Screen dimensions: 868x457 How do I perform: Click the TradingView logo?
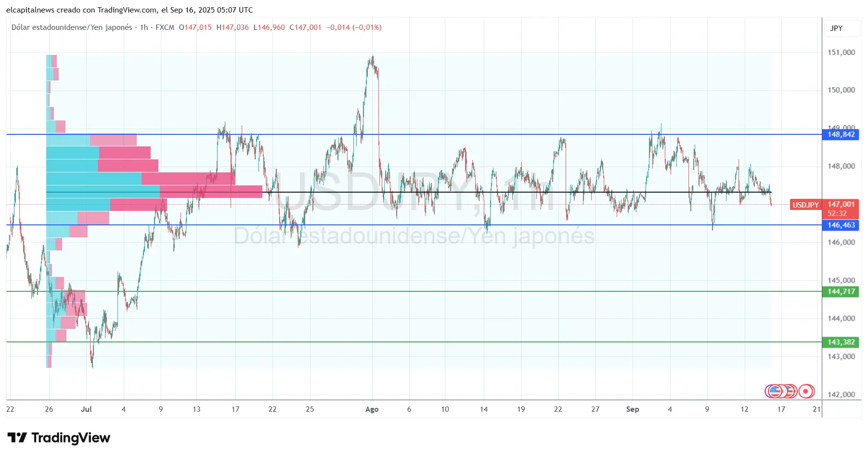click(58, 438)
